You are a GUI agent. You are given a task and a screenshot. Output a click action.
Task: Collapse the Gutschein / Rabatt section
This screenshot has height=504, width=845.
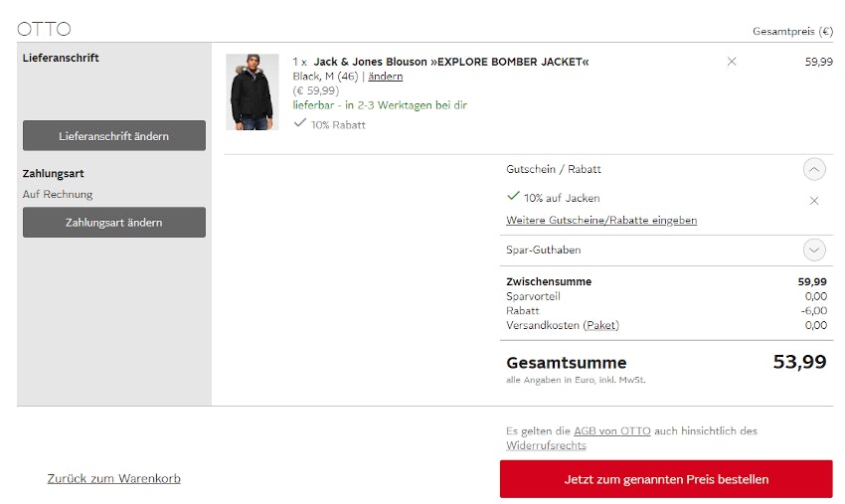click(814, 170)
